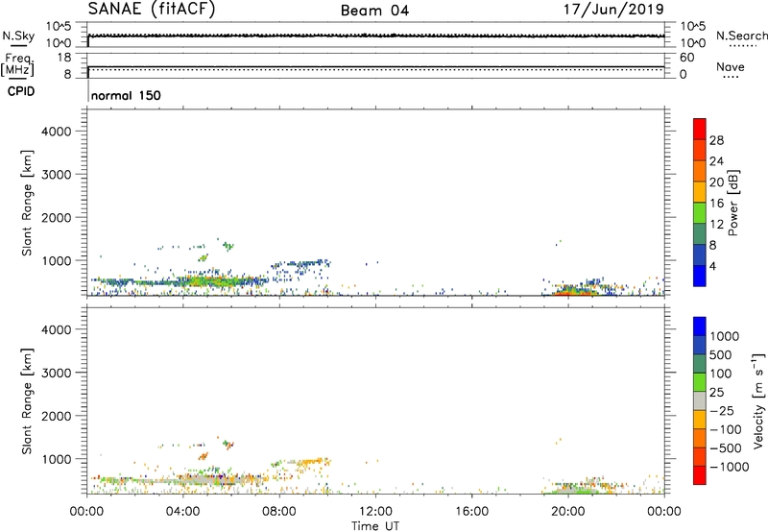The image size is (768, 532).
Task: Click the title text "SANAE (fitACF)"
Action: pyautogui.click(x=152, y=9)
